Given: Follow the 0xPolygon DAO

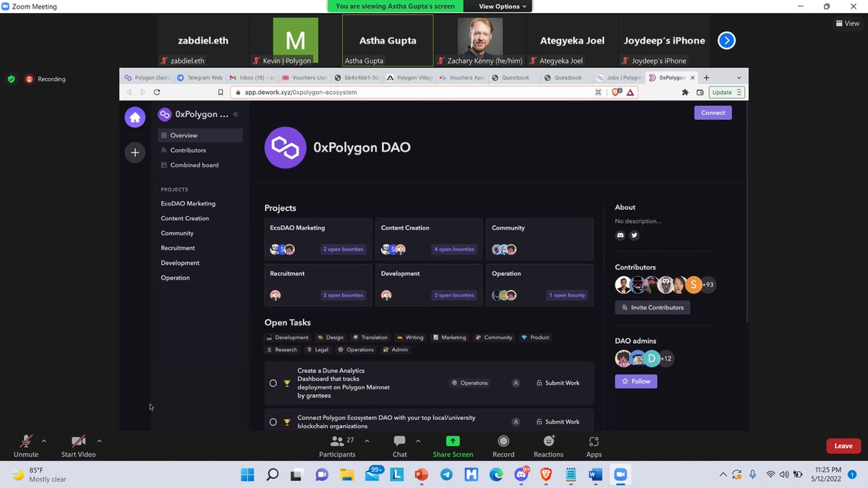Looking at the screenshot, I should (x=636, y=381).
